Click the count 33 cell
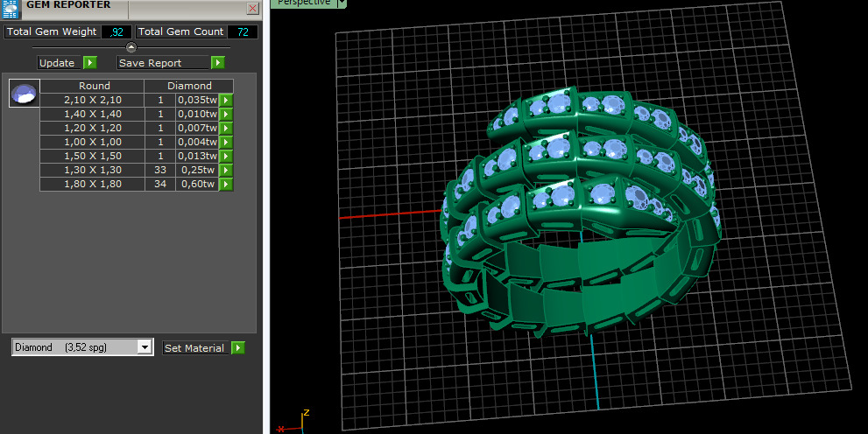Viewport: 868px width, 434px height. click(160, 170)
